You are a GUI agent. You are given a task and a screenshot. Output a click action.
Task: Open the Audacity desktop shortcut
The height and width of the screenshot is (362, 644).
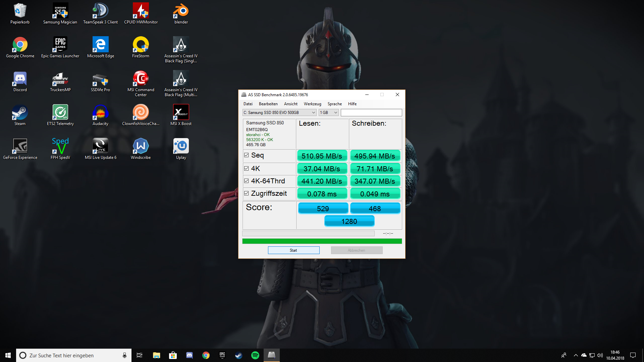[100, 115]
